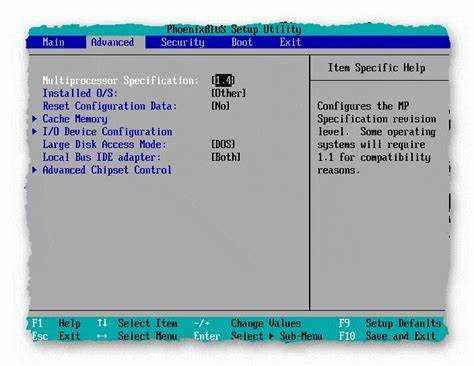Click the Item Specific Help header
The image size is (474, 366).
point(377,68)
